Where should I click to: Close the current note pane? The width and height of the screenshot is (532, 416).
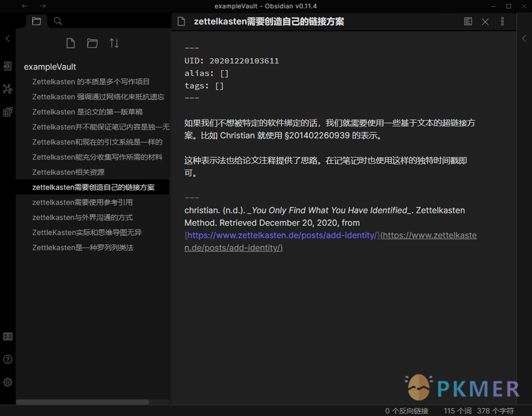pyautogui.click(x=485, y=21)
